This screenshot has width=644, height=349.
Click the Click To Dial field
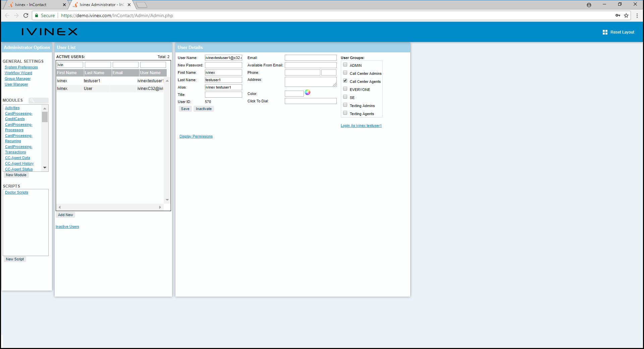click(311, 101)
